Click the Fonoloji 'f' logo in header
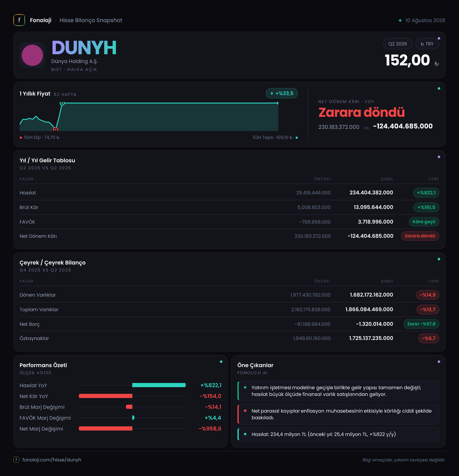The image size is (459, 476). tap(19, 20)
